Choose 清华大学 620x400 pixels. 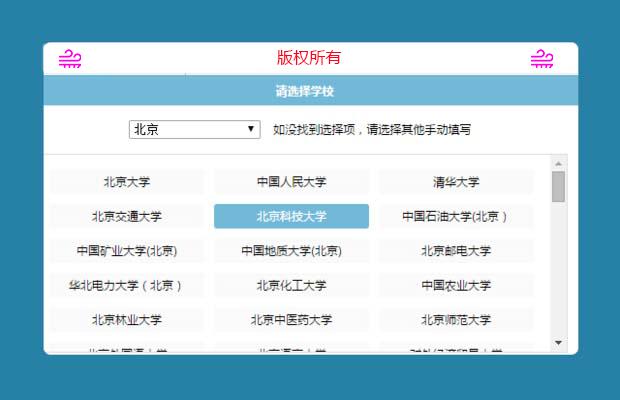click(456, 182)
